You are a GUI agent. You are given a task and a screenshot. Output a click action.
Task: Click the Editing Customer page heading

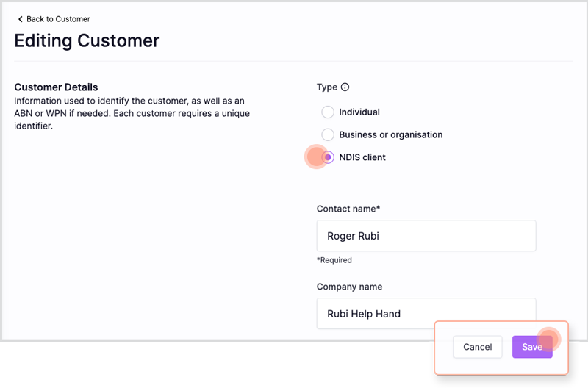[x=87, y=40]
